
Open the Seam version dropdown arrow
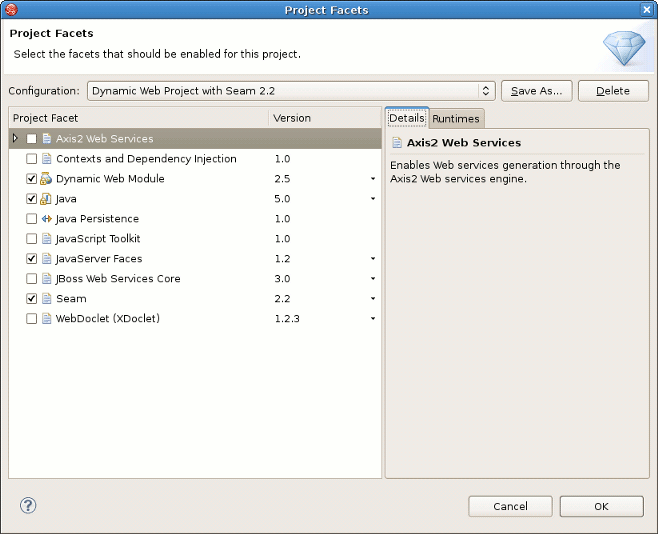(x=373, y=299)
